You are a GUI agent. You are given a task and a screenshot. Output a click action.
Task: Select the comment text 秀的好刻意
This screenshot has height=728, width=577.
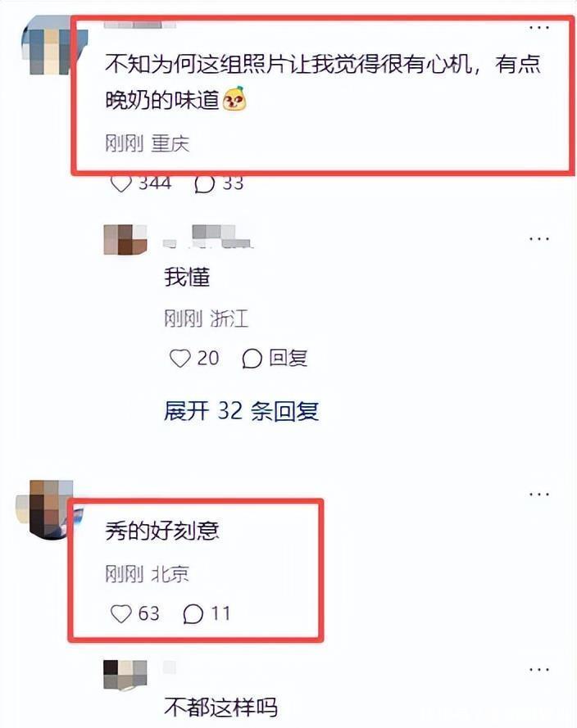coord(162,531)
